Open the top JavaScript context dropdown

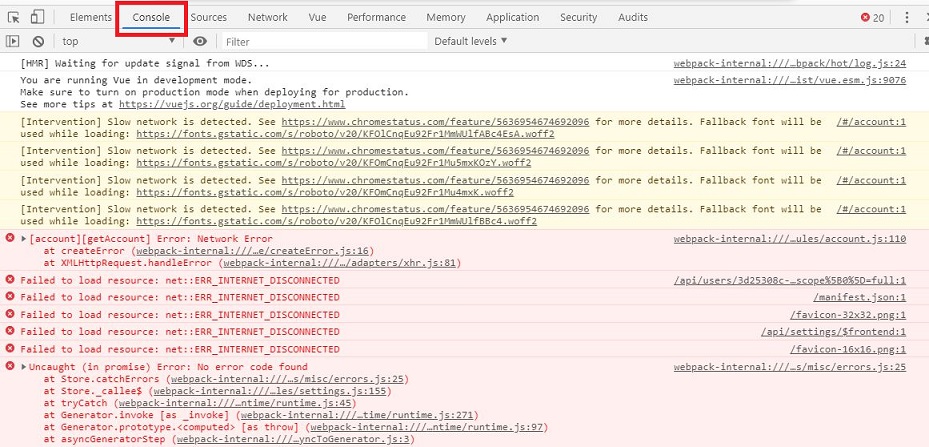tap(118, 41)
